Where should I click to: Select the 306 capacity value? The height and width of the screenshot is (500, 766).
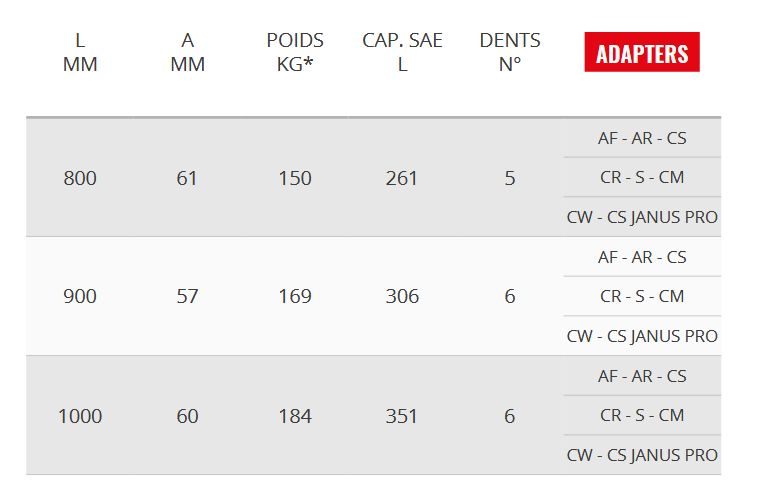pos(402,296)
